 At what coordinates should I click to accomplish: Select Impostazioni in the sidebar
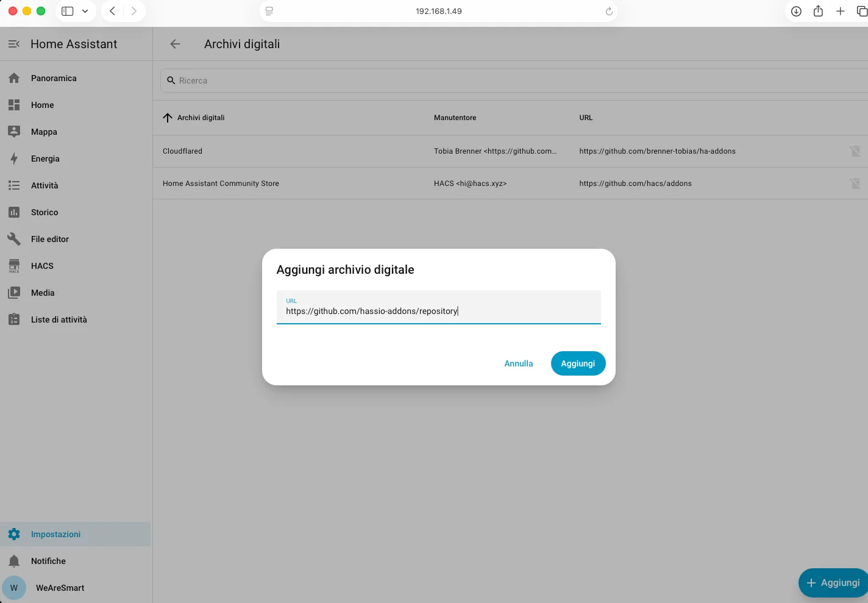[x=76, y=534]
